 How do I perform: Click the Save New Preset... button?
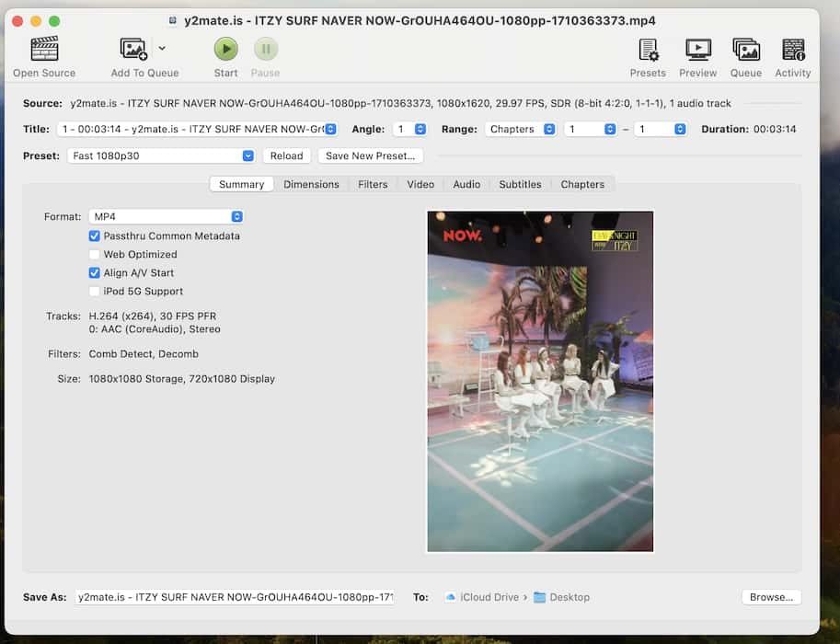[371, 156]
